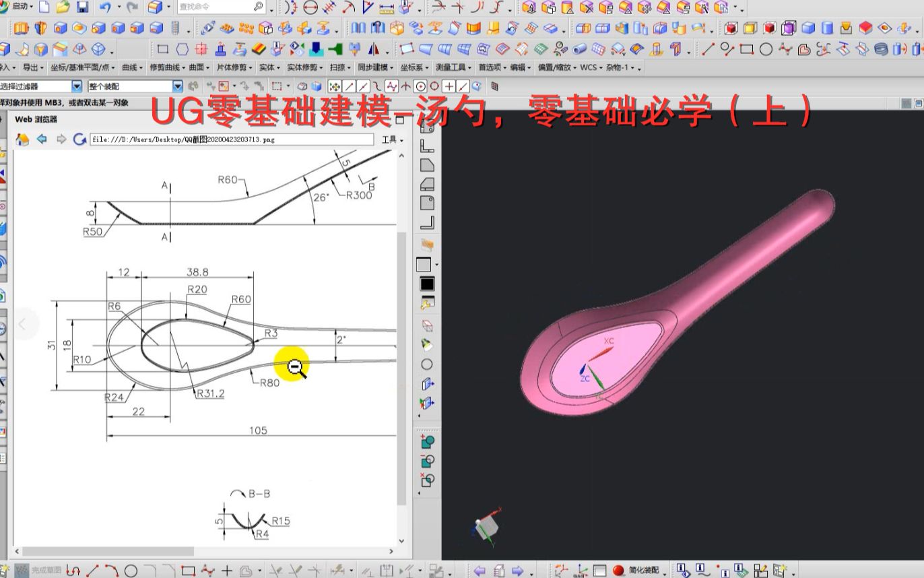Expand the selection filter dropdown

click(x=76, y=86)
